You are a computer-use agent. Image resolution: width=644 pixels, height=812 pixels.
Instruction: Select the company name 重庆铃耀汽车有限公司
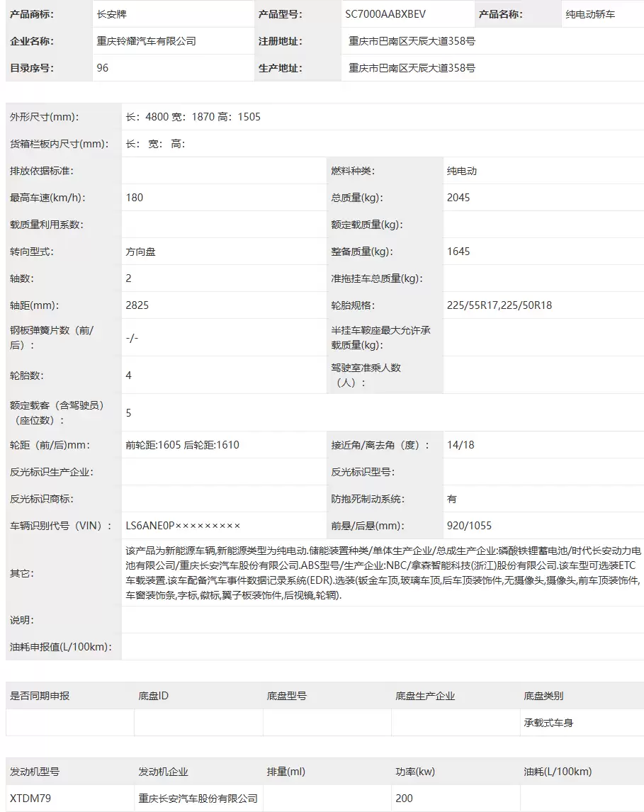[x=146, y=41]
